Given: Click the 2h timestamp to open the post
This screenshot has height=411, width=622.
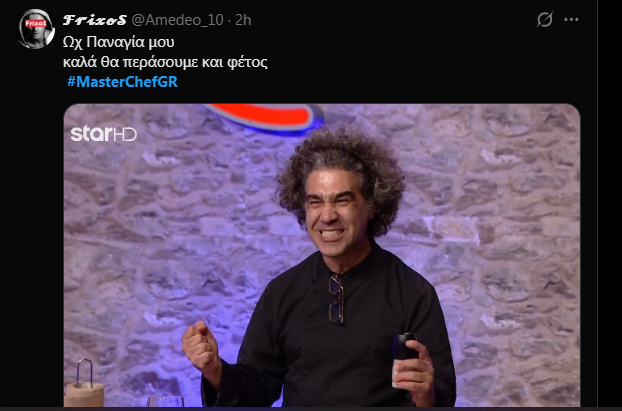Looking at the screenshot, I should click(243, 20).
